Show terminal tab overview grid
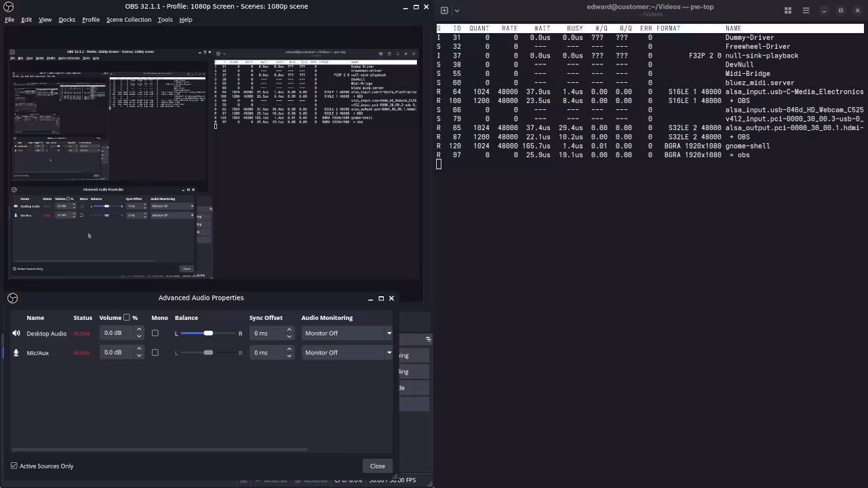Viewport: 868px width, 488px height. 788,10
